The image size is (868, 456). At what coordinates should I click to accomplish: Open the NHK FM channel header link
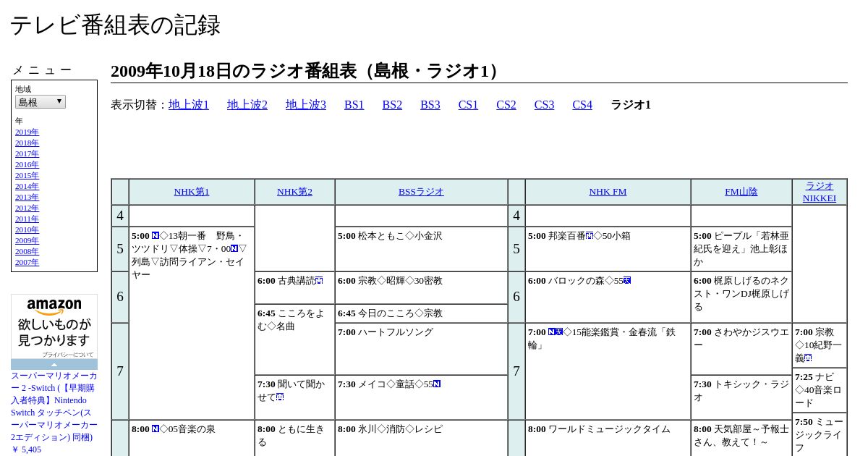click(608, 192)
